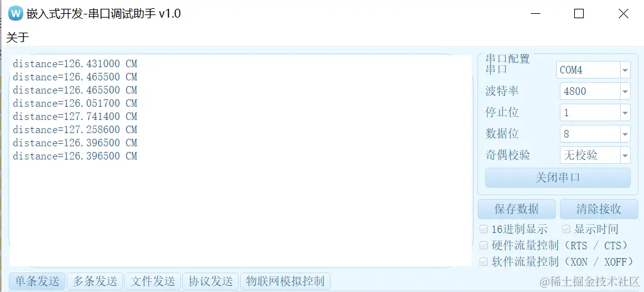Image resolution: width=644 pixels, height=292 pixels.
Task: Toggle the 显示时间 checkbox
Action: pyautogui.click(x=566, y=229)
